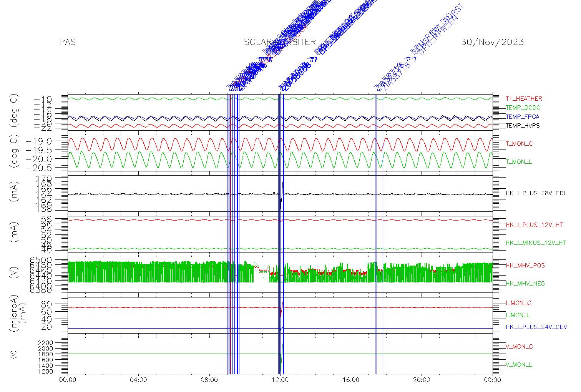Click the T_MON_C legend label
The width and height of the screenshot is (581, 392).
coord(519,144)
